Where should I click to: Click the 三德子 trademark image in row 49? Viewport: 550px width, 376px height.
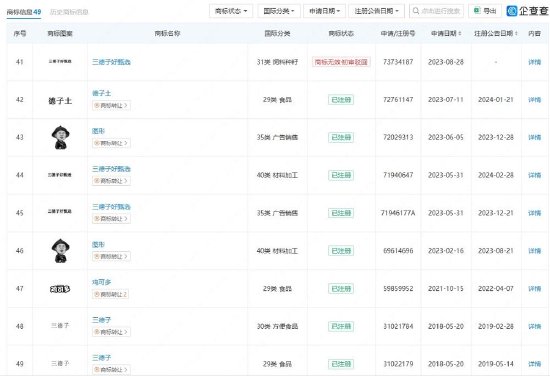(x=60, y=363)
